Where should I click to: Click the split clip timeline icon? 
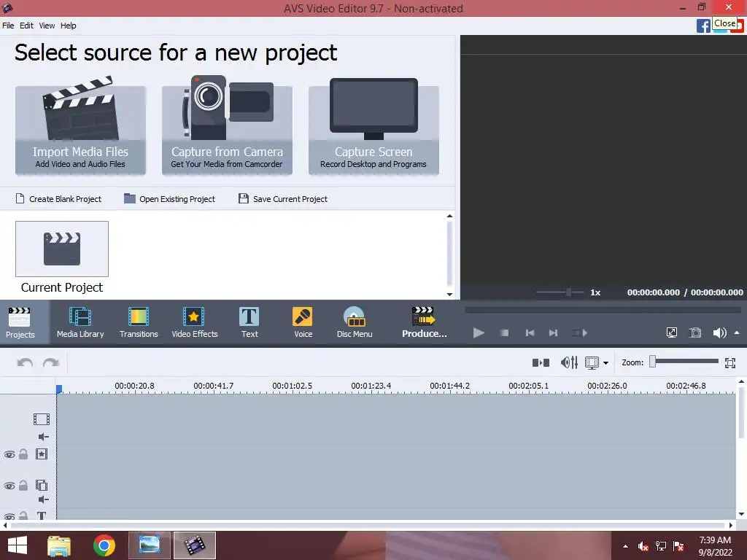[541, 363]
